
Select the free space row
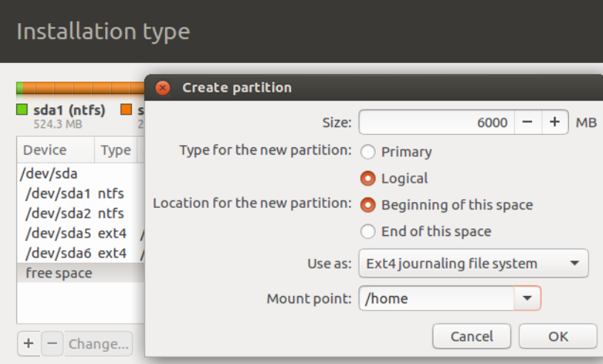[x=81, y=273]
